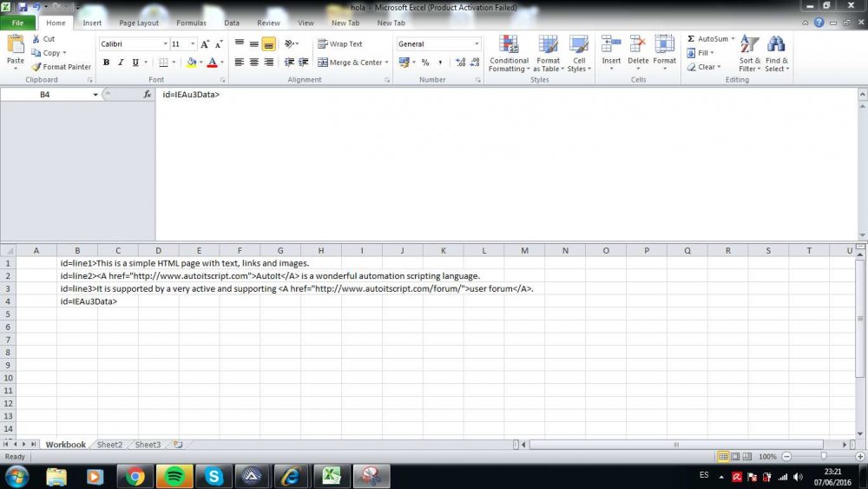Switch to the View tab
This screenshot has width=868, height=489.
306,23
